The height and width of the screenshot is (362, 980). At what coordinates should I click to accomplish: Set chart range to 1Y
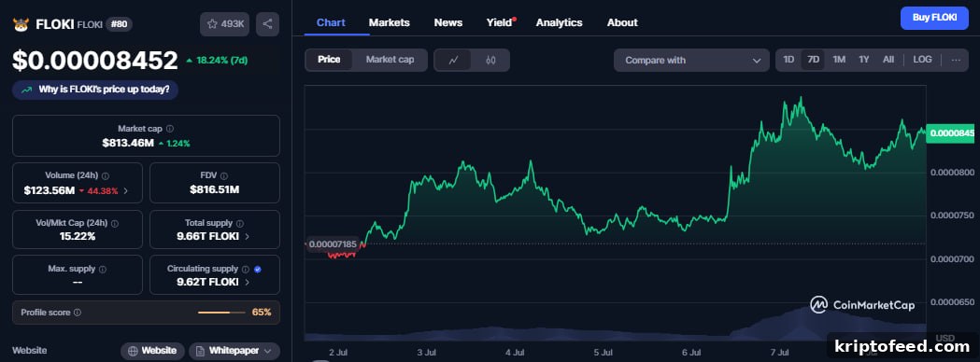(864, 60)
